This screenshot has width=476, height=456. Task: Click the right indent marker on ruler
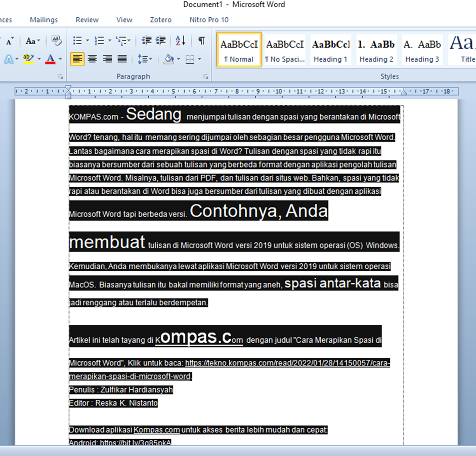[404, 92]
